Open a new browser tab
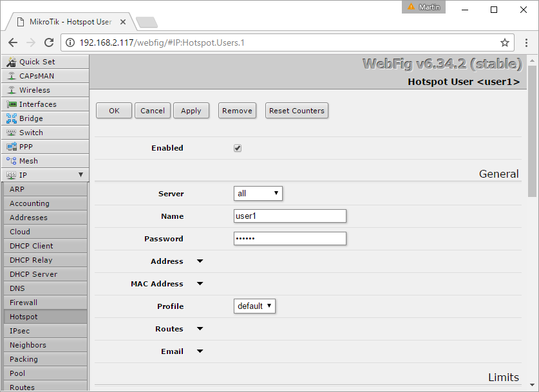Image resolution: width=539 pixels, height=392 pixels. (147, 23)
